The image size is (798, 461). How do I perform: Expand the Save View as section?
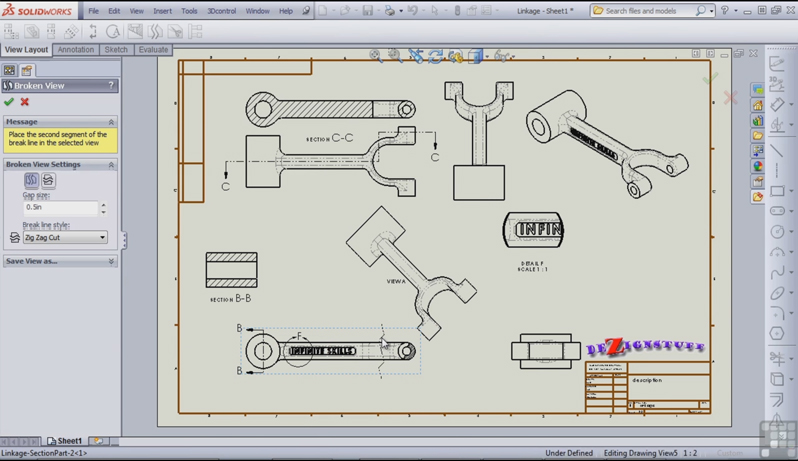(111, 262)
